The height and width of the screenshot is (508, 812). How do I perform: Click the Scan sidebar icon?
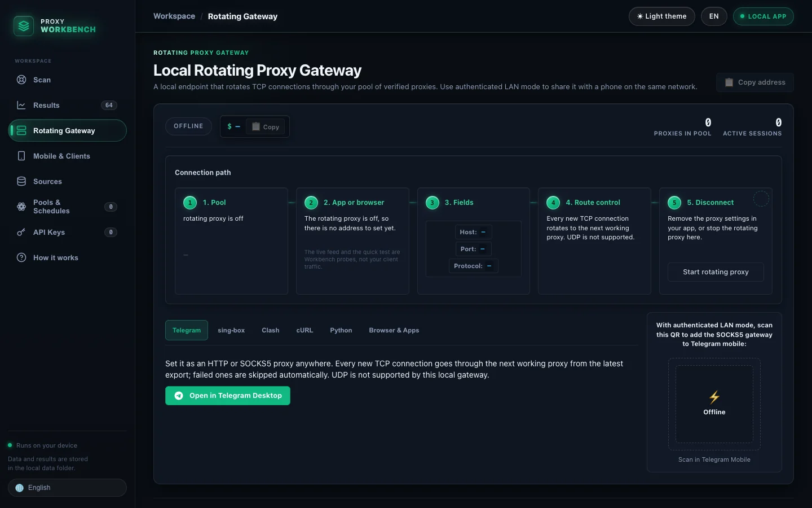pos(21,80)
